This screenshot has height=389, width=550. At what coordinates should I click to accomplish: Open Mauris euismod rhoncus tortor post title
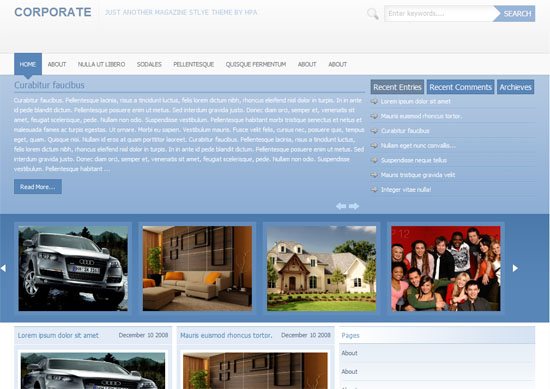[x=226, y=335]
